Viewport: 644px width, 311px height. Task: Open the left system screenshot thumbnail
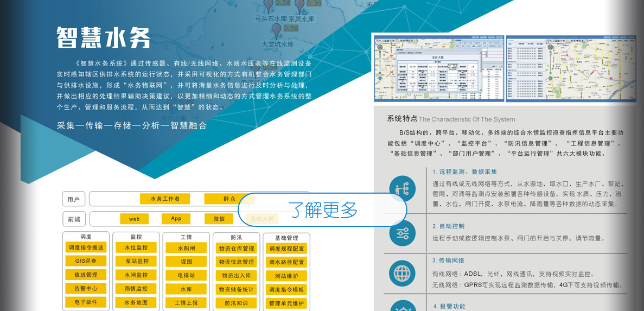[439, 68]
